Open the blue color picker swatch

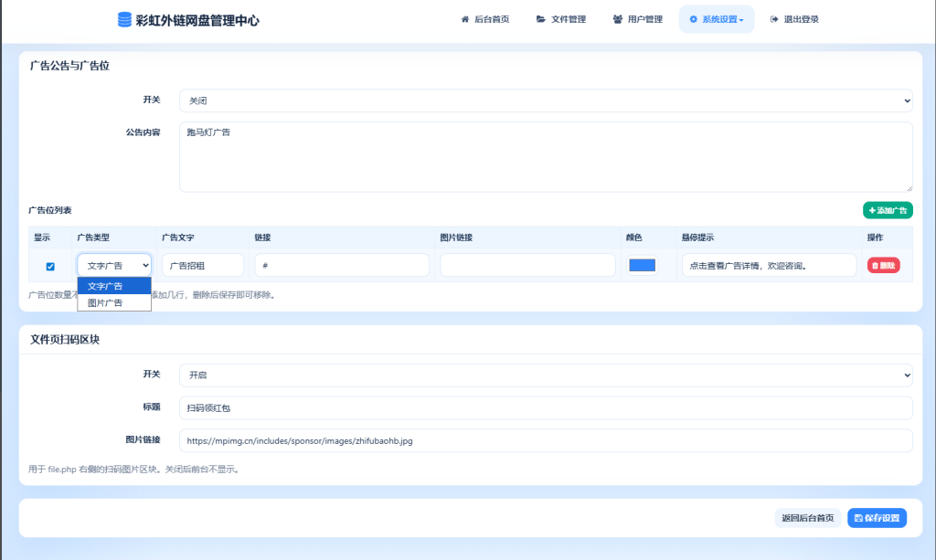point(643,266)
